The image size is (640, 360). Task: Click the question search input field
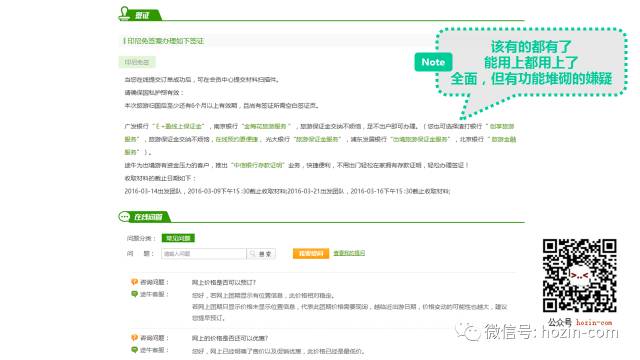point(204,253)
